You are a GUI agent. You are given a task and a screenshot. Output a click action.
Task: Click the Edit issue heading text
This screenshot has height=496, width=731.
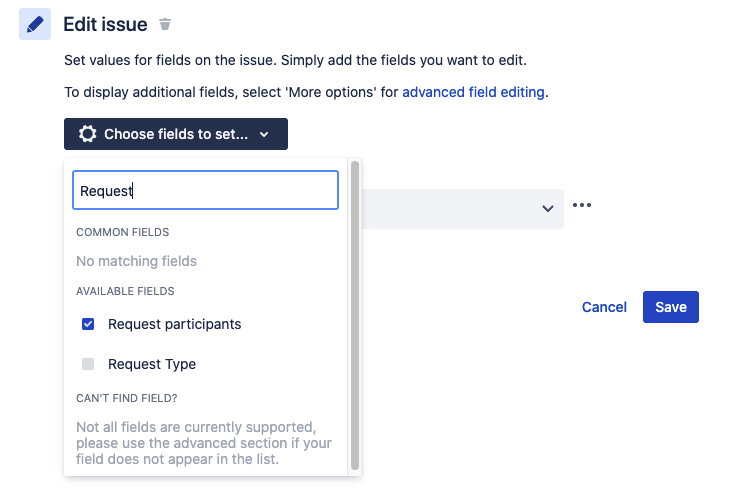(105, 24)
